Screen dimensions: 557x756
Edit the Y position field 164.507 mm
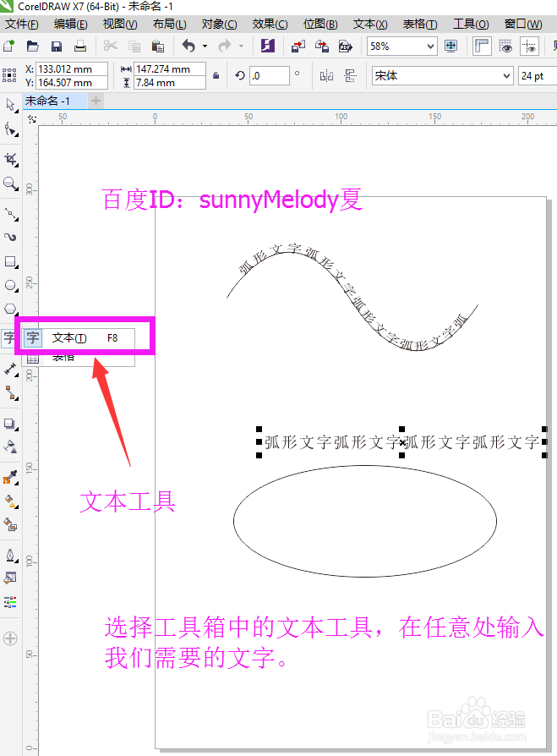point(72,82)
